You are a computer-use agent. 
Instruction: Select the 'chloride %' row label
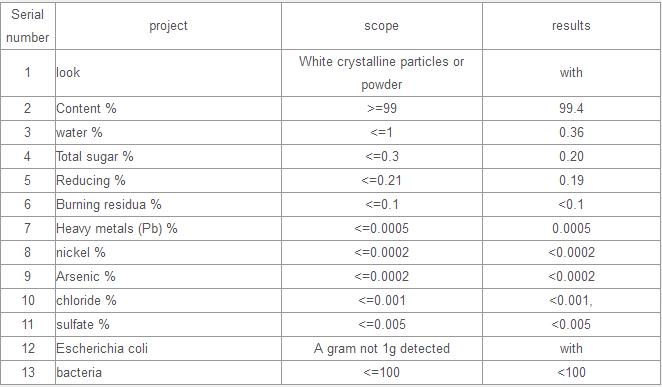pos(168,301)
